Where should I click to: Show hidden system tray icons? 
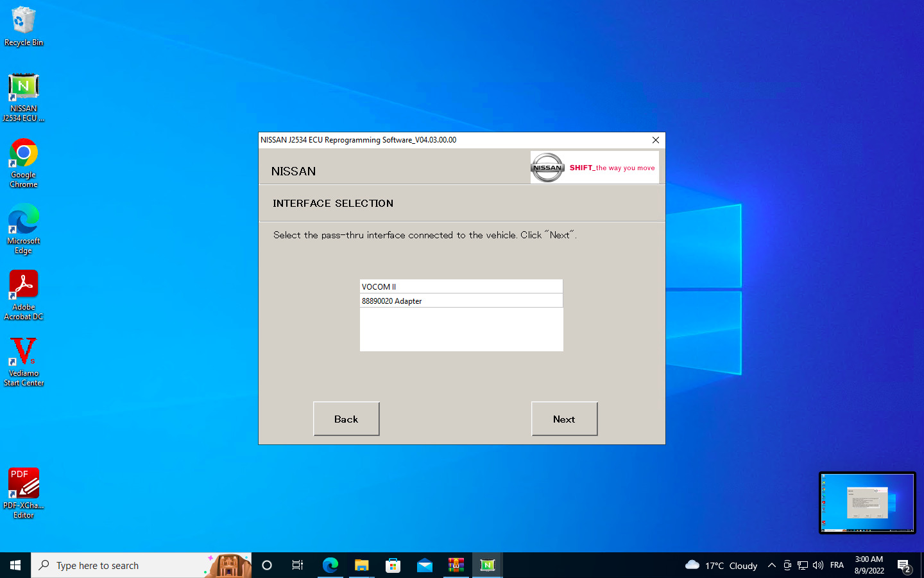(x=772, y=565)
